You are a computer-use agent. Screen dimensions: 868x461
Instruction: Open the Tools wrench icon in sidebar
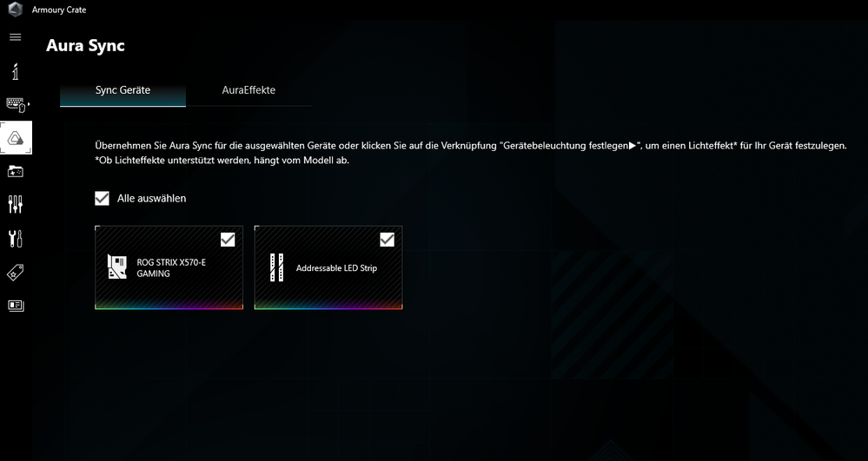[16, 239]
